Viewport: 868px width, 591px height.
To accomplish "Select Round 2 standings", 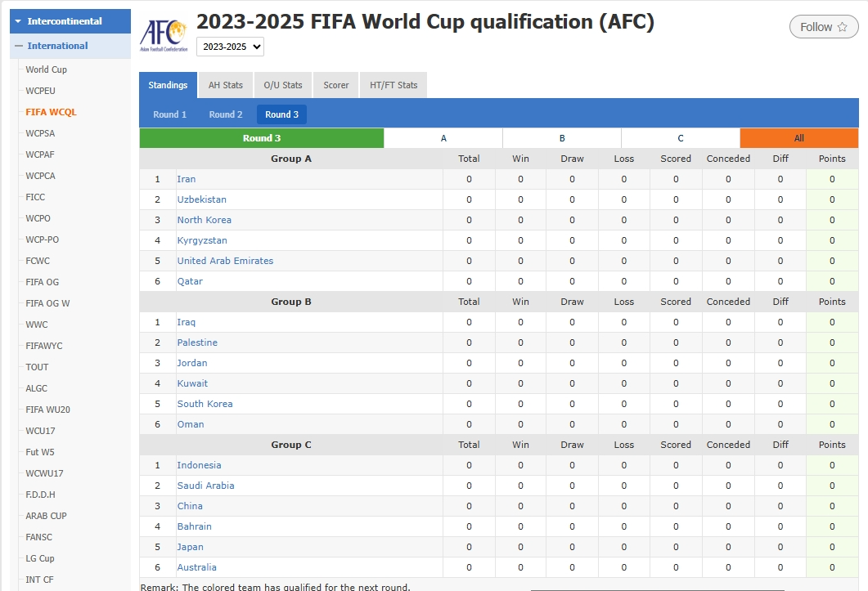I will tap(225, 114).
